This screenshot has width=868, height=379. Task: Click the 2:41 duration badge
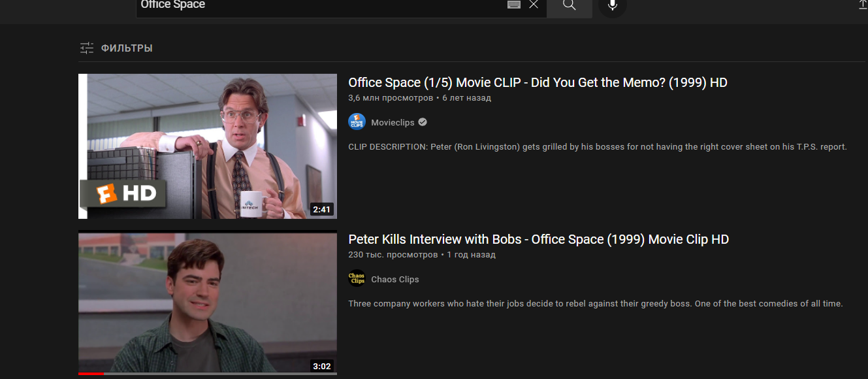pyautogui.click(x=322, y=210)
